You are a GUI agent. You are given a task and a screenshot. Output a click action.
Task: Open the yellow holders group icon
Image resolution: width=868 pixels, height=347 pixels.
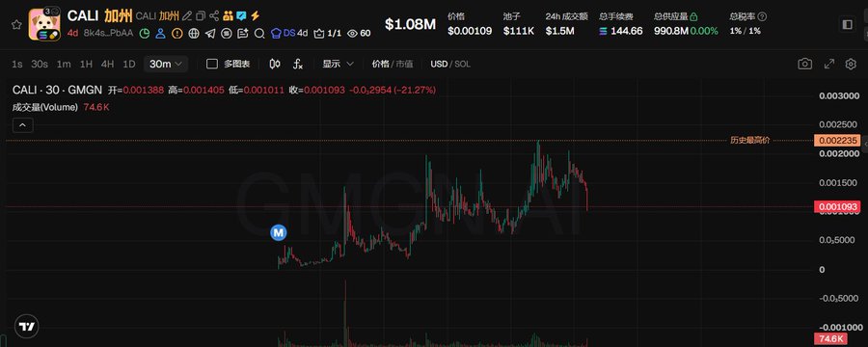pyautogui.click(x=228, y=16)
